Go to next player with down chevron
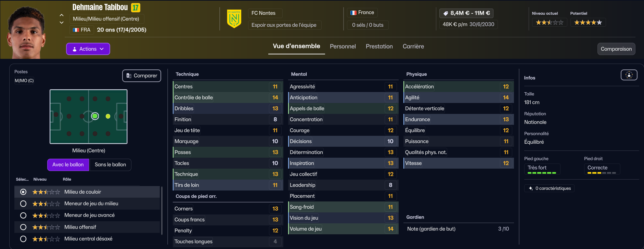Viewport: 644px width, 249px height. (62, 23)
